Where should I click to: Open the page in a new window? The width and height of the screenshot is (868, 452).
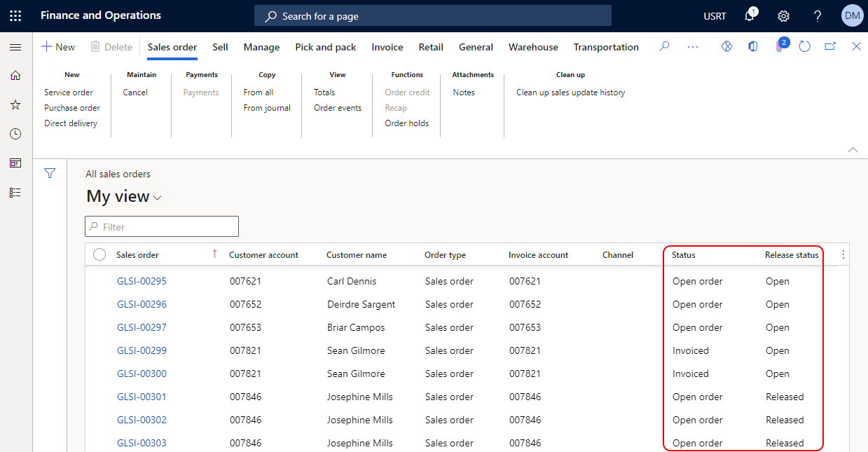830,46
